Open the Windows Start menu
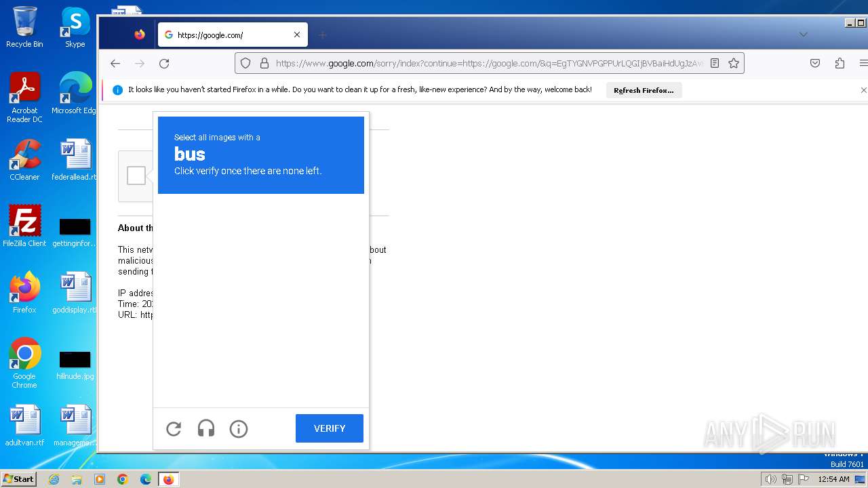 [x=18, y=479]
